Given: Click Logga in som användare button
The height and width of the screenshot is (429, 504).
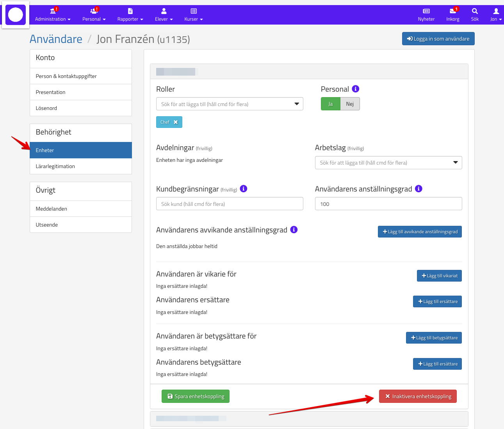Looking at the screenshot, I should pos(438,39).
